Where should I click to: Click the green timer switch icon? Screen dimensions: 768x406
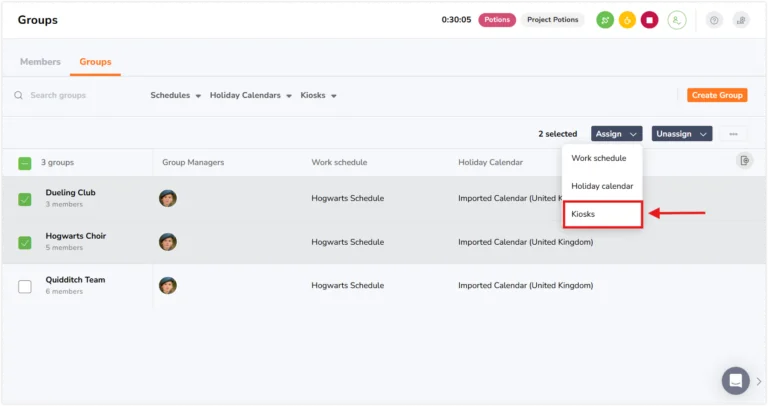click(605, 20)
